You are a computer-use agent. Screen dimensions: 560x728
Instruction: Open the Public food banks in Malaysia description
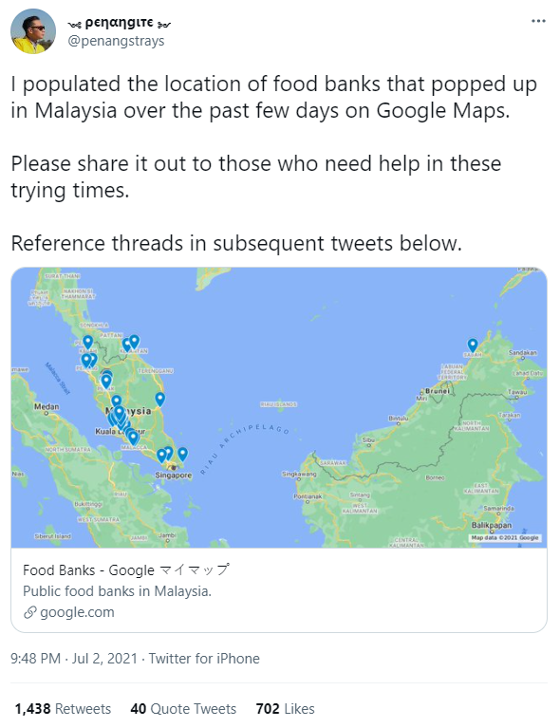point(117,591)
